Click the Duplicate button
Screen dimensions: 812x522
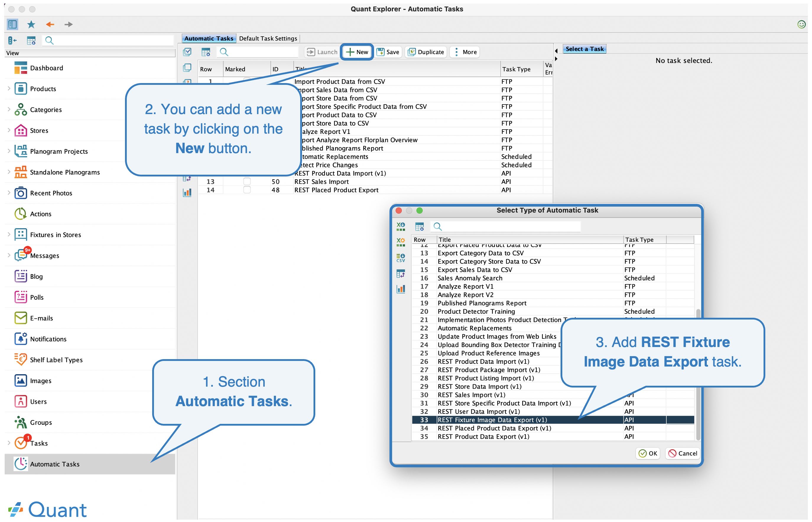pyautogui.click(x=426, y=52)
